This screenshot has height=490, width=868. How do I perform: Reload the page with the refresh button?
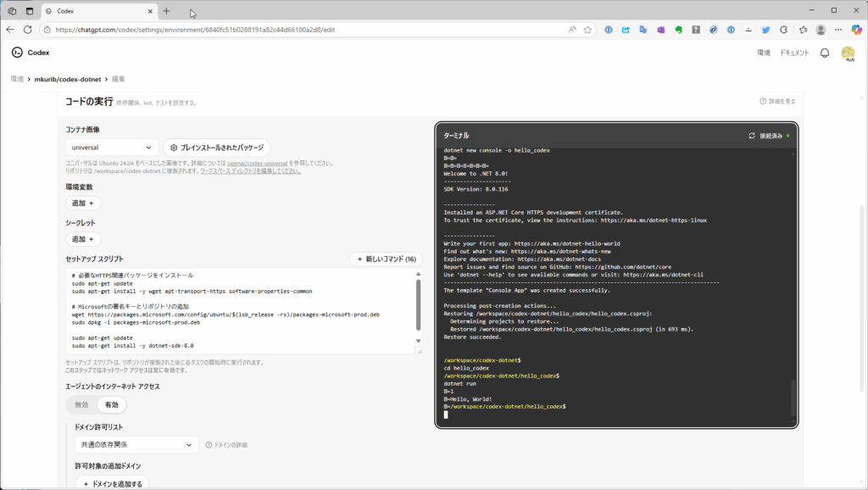28,30
